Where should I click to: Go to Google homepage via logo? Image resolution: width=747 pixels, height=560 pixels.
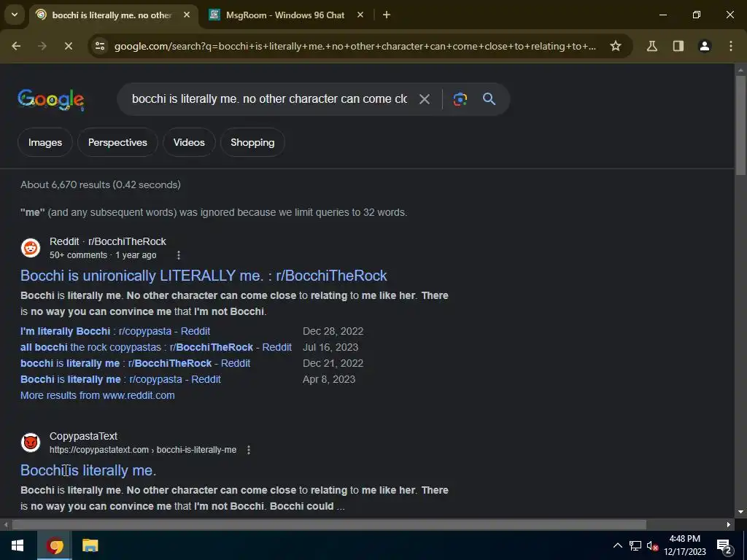(x=51, y=99)
